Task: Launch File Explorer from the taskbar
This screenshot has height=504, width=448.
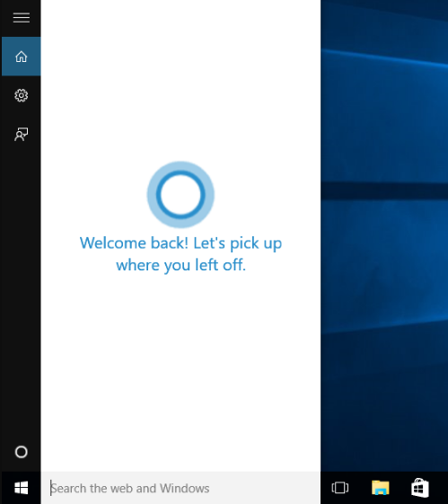Action: [x=381, y=488]
